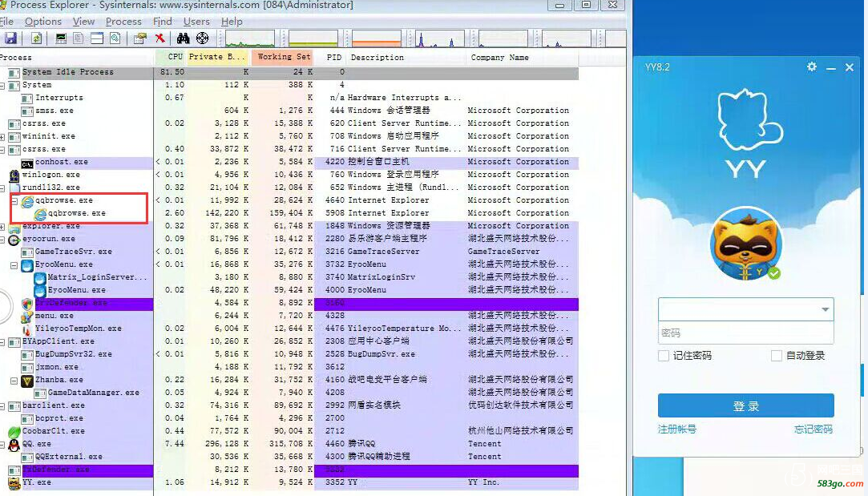Click the winlogon.exe process icon
The height and width of the screenshot is (496, 868).
tap(14, 175)
